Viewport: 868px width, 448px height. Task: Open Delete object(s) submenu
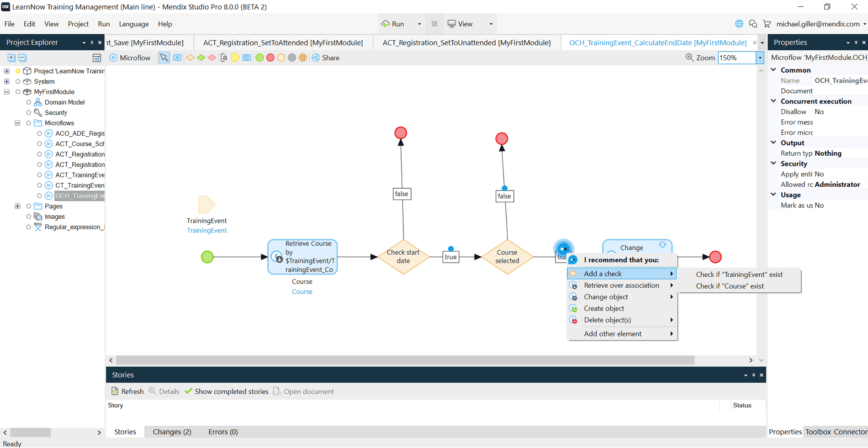622,320
